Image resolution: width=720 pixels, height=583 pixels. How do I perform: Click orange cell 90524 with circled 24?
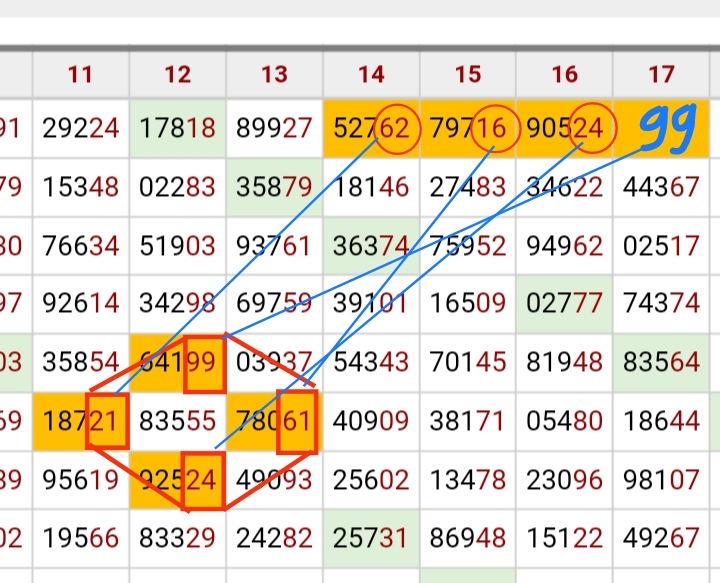click(x=564, y=128)
